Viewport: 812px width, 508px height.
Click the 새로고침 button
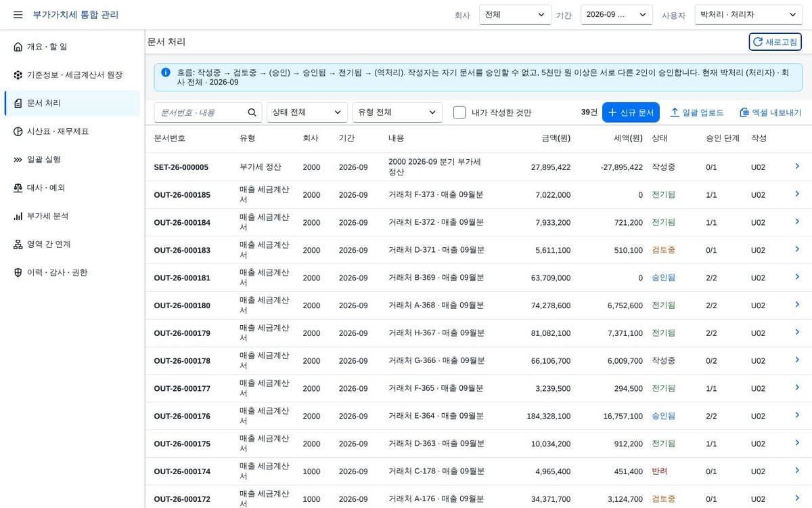(x=775, y=42)
